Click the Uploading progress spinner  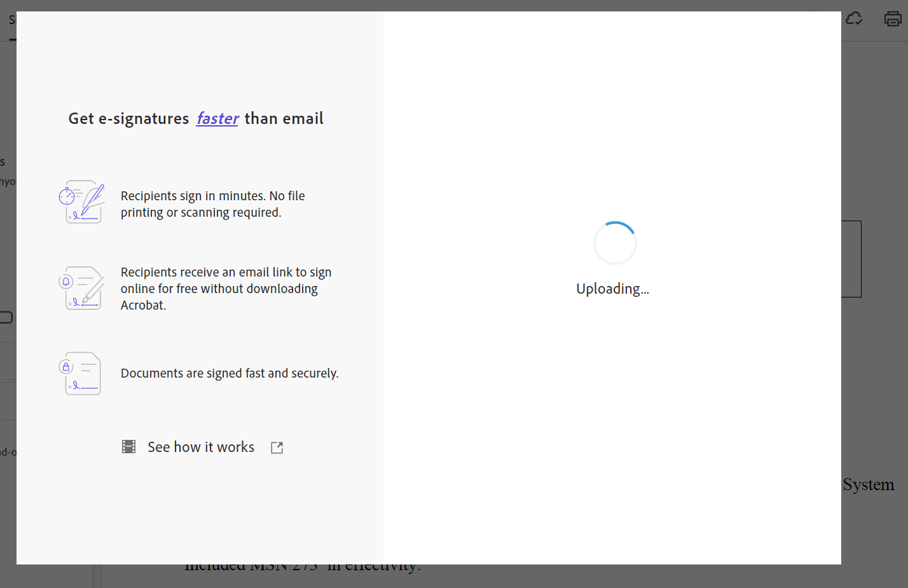pyautogui.click(x=614, y=242)
